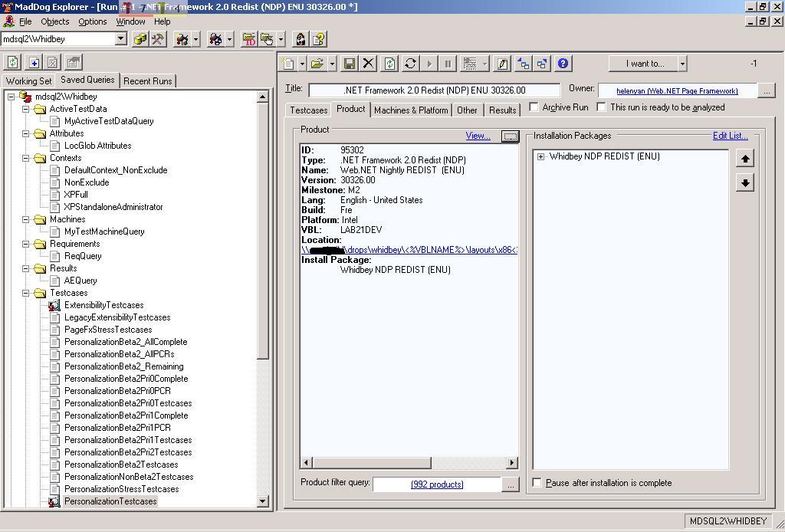The height and width of the screenshot is (532, 785).
Task: Select the PersonalizationTestcases query
Action: pyautogui.click(x=110, y=501)
